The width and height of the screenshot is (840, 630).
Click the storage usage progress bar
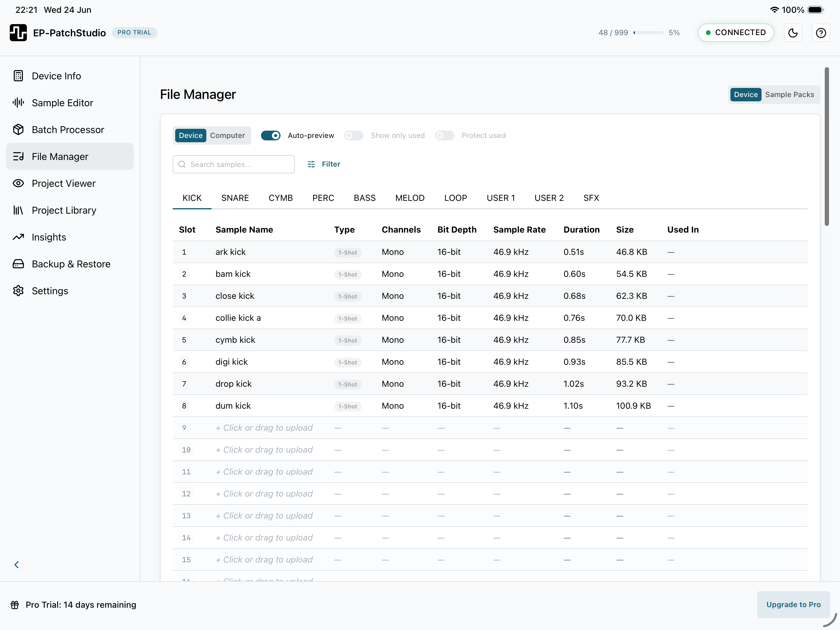649,33
